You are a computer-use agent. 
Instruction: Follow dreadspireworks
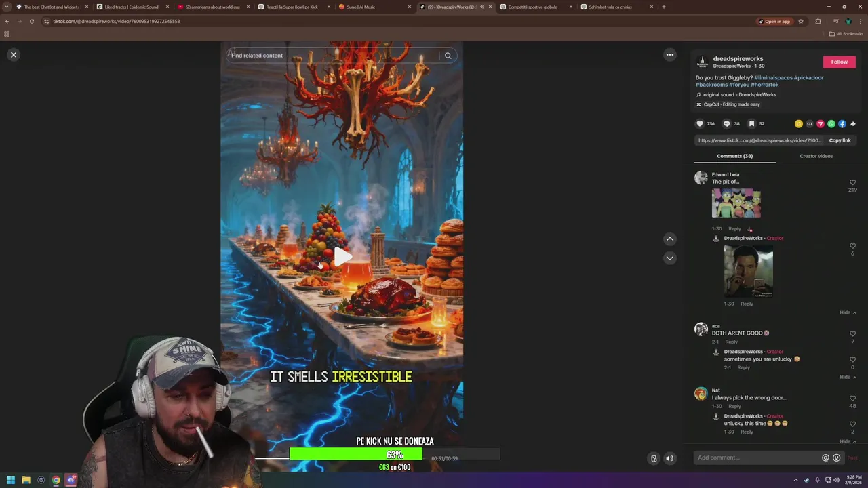840,62
